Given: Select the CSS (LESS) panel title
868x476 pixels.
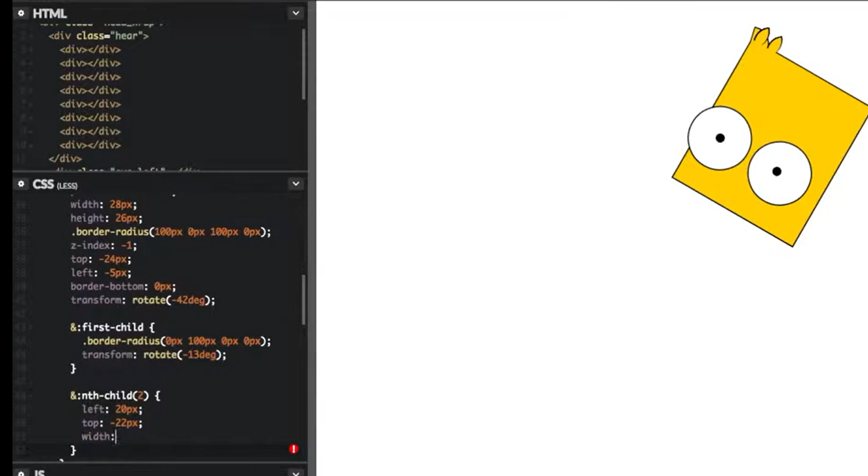Looking at the screenshot, I should 55,185.
